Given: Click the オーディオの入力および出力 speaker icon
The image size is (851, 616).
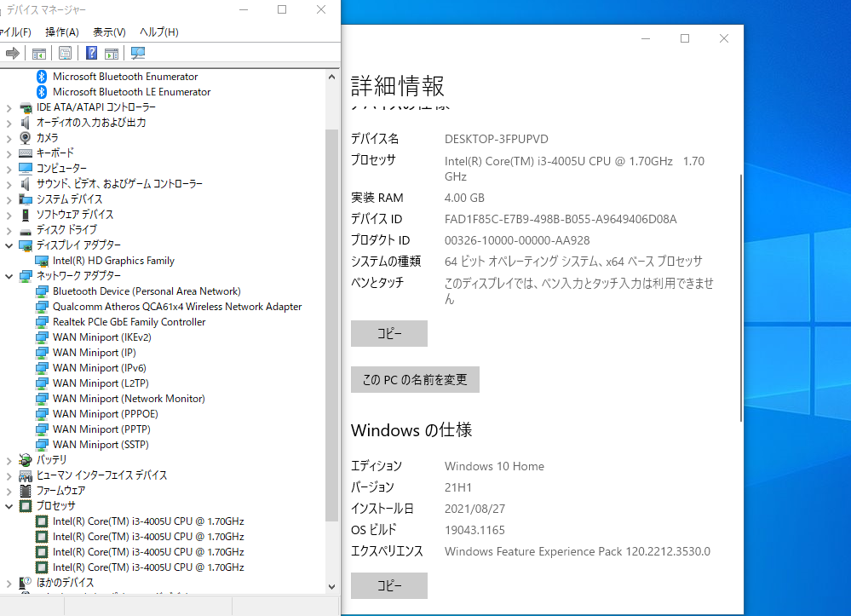Looking at the screenshot, I should (x=26, y=123).
